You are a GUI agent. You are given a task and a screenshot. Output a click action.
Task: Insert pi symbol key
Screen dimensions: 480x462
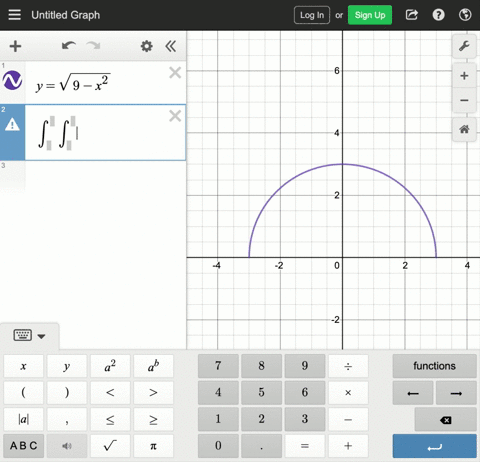(153, 446)
